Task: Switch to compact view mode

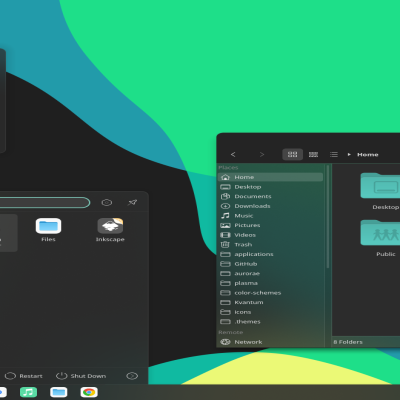Action: coord(313,154)
